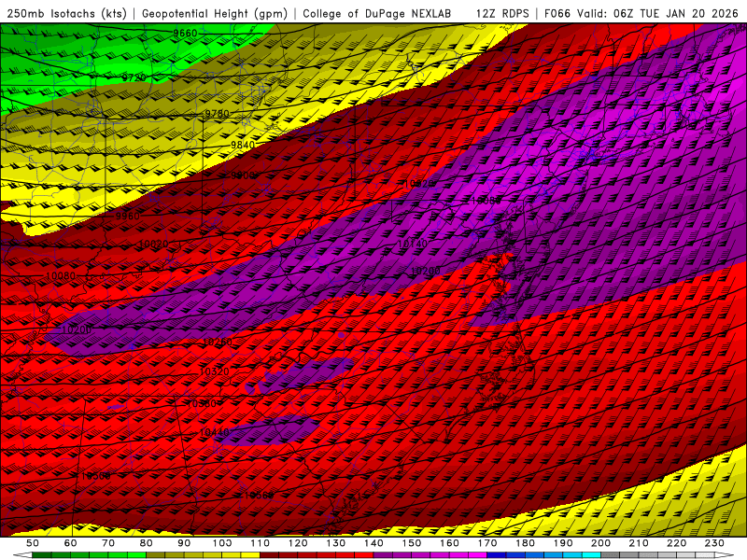
Task: Click the 90 value on the color scale
Action: 184,543
